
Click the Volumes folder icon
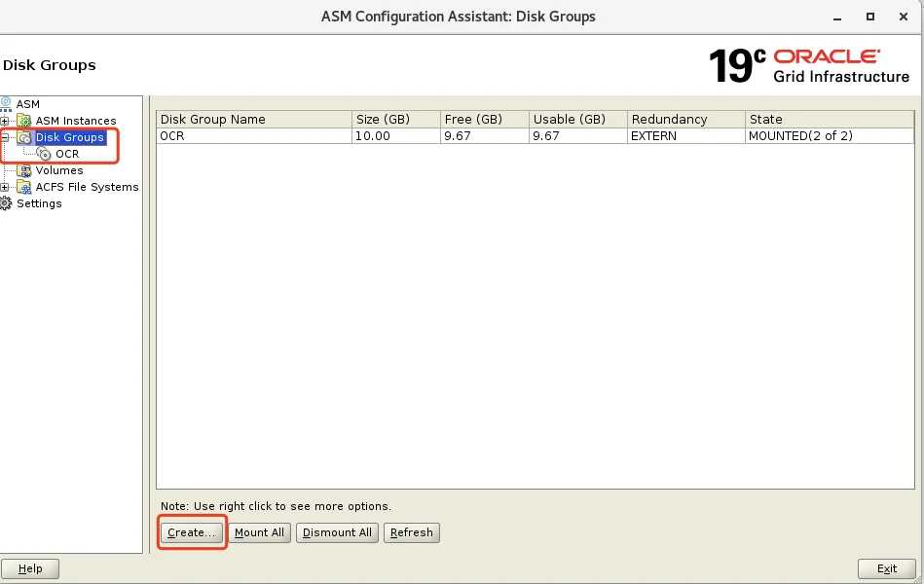pos(24,170)
